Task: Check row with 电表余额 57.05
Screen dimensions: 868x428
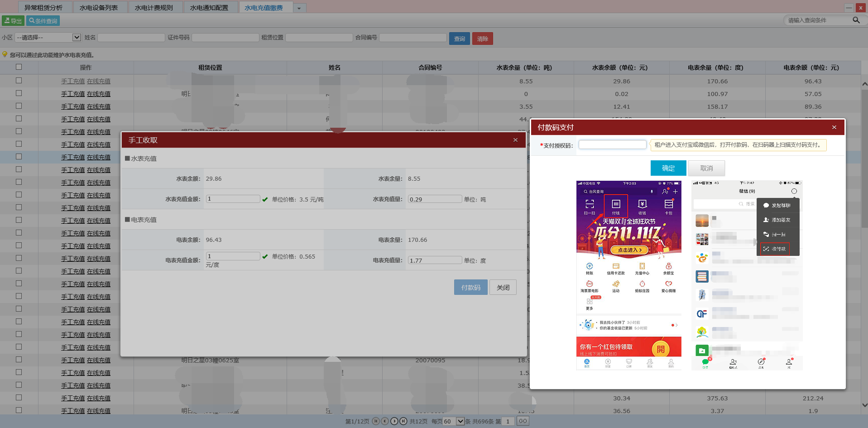Action: [x=19, y=93]
